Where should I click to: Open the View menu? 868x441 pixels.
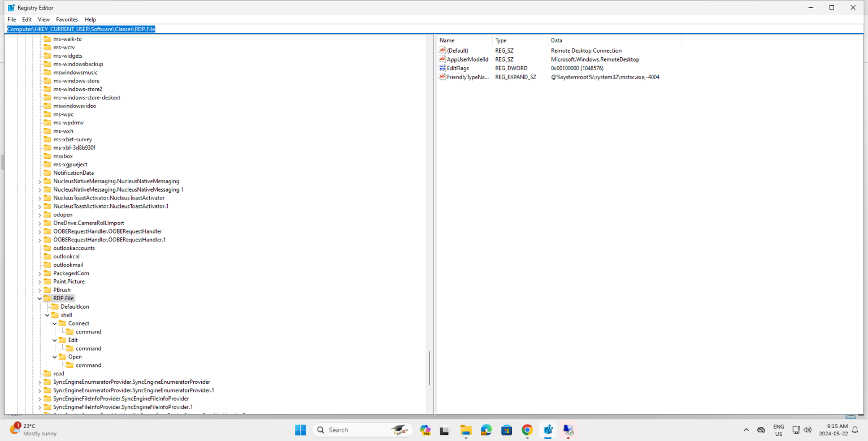point(44,19)
